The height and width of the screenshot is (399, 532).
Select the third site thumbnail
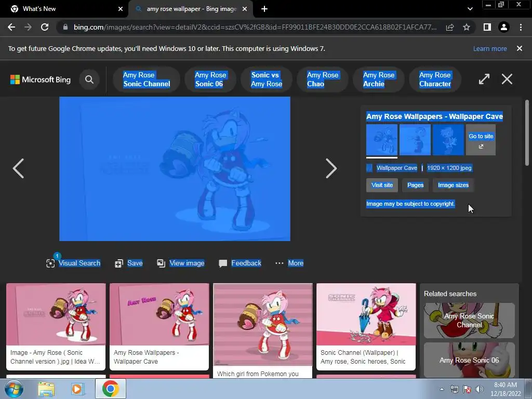(x=448, y=140)
